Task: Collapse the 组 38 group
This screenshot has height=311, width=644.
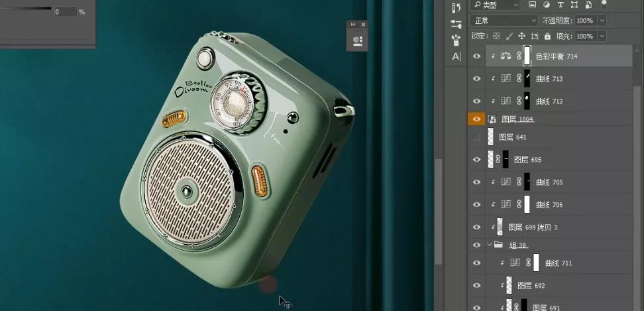Action: click(x=489, y=245)
